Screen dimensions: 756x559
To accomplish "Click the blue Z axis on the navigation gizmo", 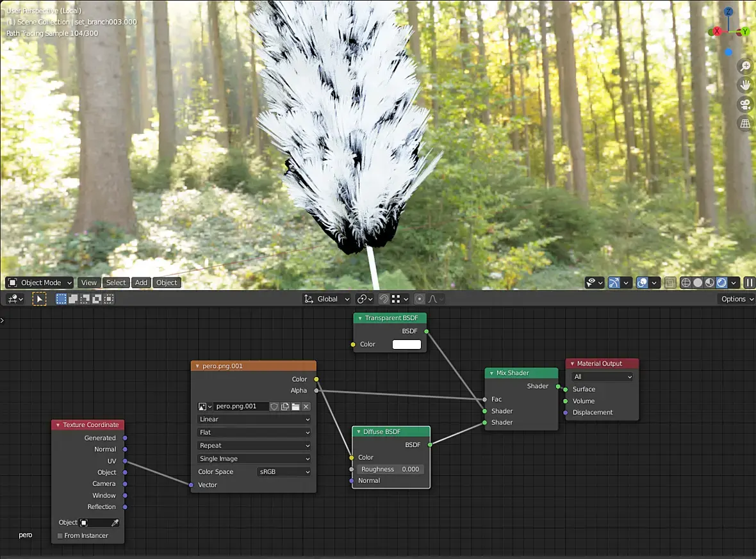I will (x=728, y=12).
